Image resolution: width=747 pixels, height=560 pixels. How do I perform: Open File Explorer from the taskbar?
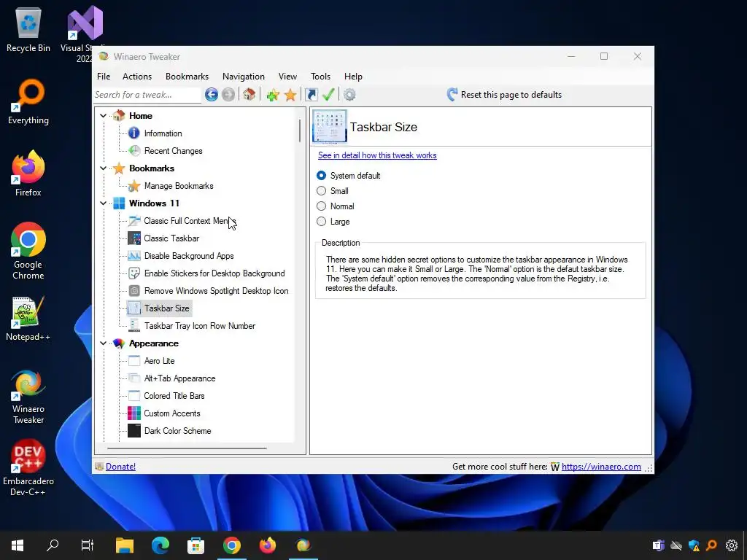pos(125,545)
